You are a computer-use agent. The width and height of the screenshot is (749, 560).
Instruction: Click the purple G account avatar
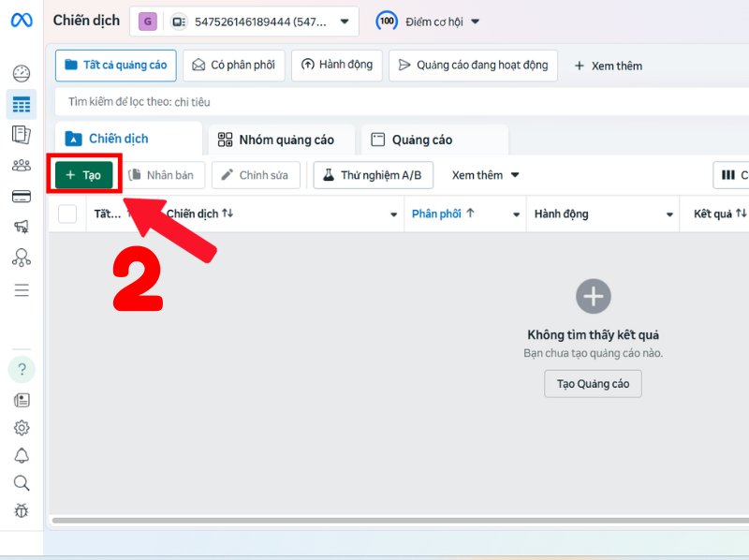148,22
